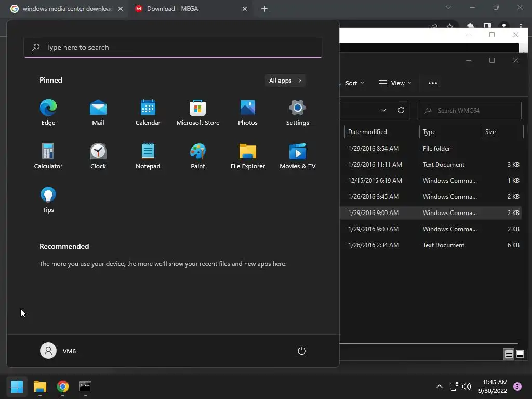Launch the Photos app
The width and height of the screenshot is (532, 399).
pyautogui.click(x=248, y=113)
